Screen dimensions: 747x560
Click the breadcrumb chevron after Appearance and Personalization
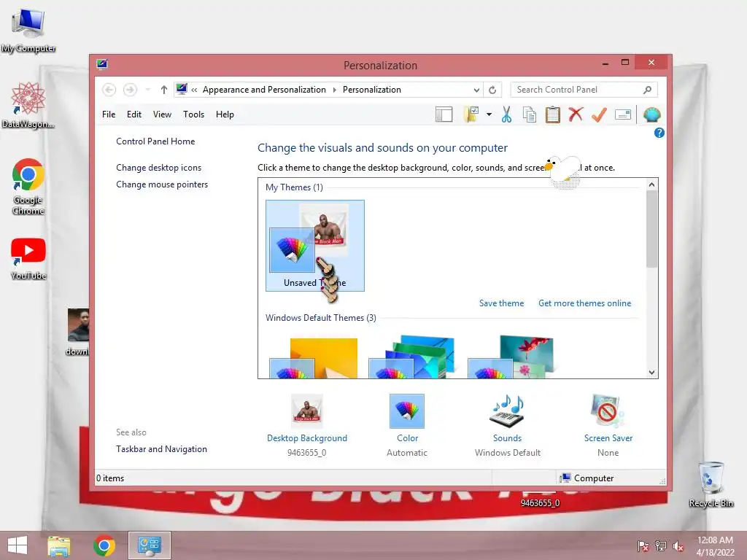point(334,90)
